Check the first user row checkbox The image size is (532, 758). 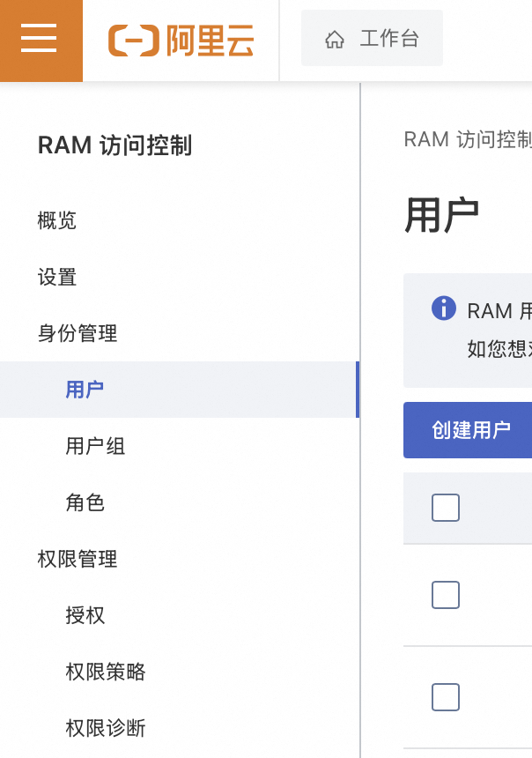pyautogui.click(x=446, y=595)
